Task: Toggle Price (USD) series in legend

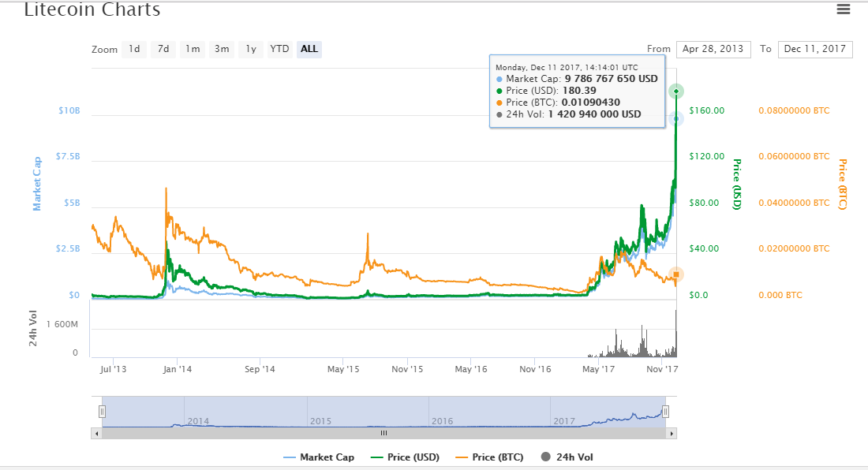Action: [x=406, y=457]
